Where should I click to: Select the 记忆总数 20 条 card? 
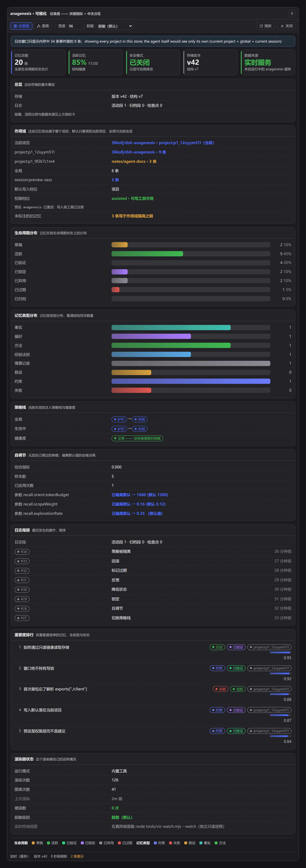point(38,62)
